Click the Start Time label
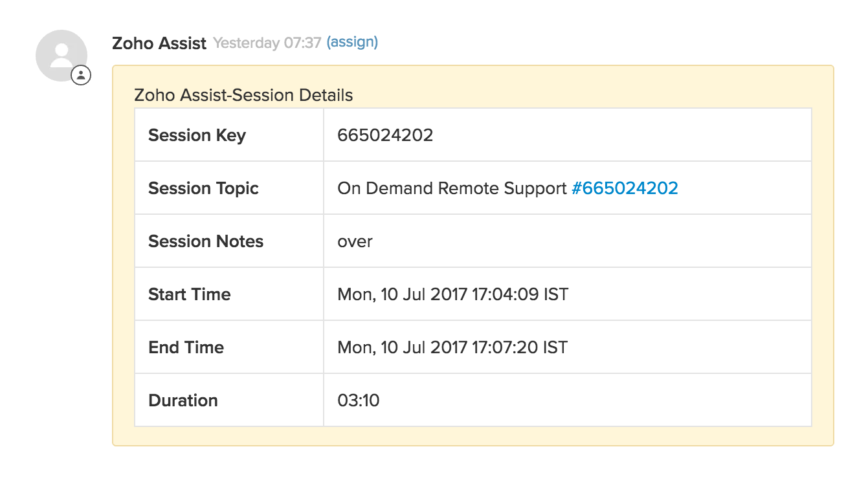 [x=189, y=294]
